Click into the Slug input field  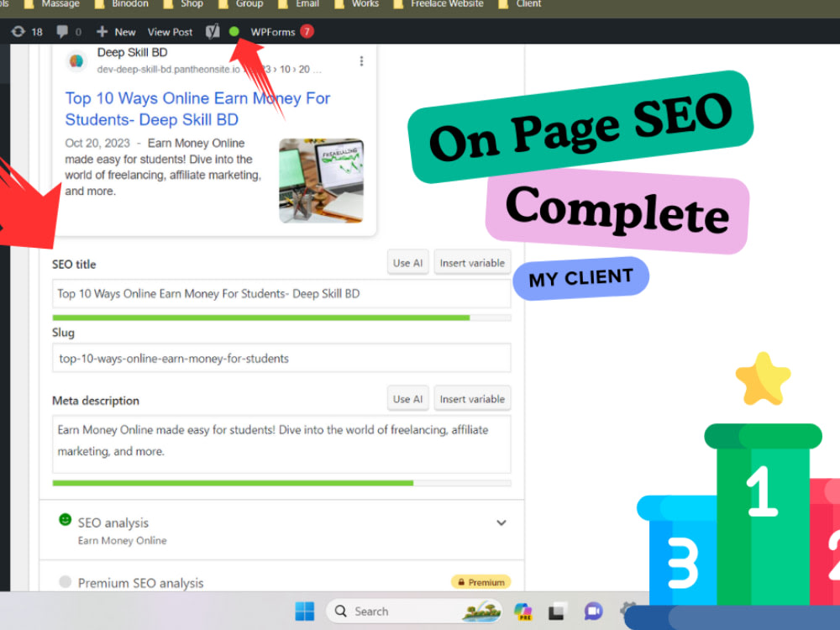coord(281,358)
